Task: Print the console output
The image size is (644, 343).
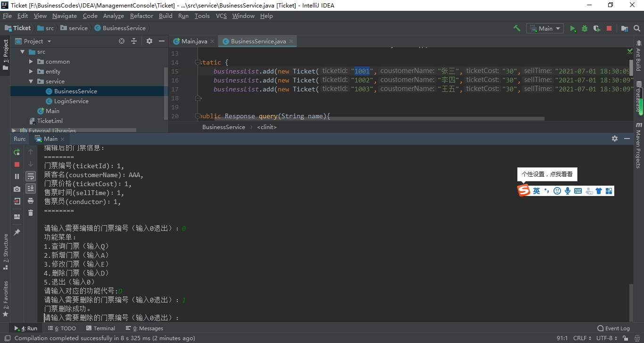Action: pyautogui.click(x=31, y=201)
